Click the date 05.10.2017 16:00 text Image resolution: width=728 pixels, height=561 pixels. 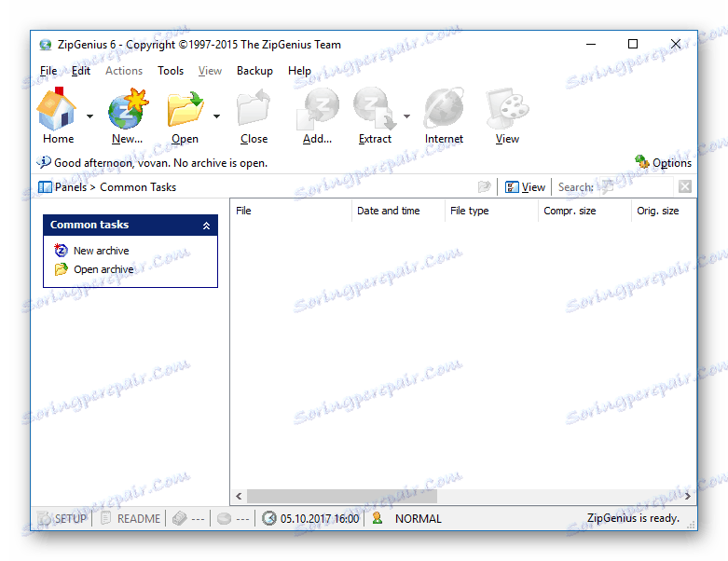click(x=320, y=518)
